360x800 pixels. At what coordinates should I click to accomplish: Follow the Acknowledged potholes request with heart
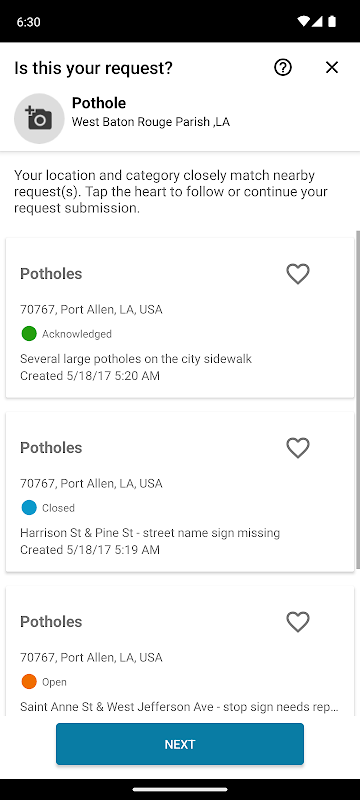coord(298,273)
